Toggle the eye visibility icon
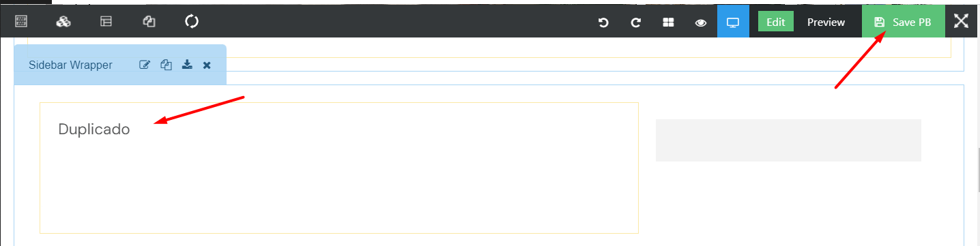The image size is (980, 246). pos(701,22)
